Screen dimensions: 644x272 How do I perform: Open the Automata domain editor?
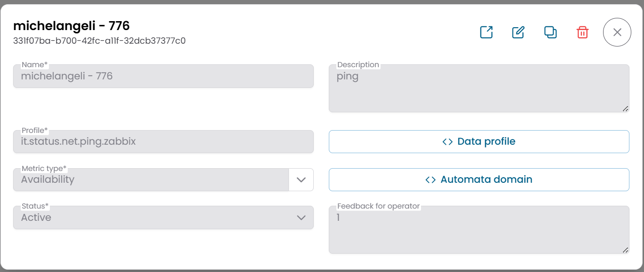click(479, 179)
